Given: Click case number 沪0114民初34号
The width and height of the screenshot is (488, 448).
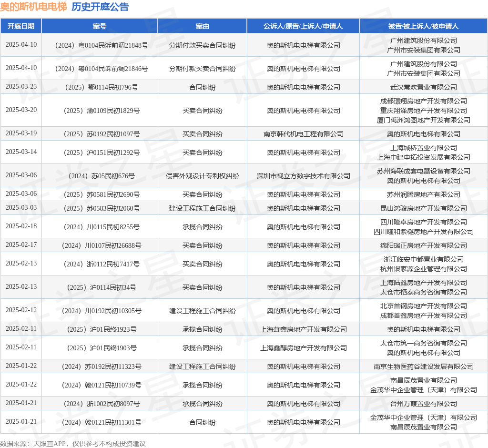Looking at the screenshot, I should tap(102, 288).
